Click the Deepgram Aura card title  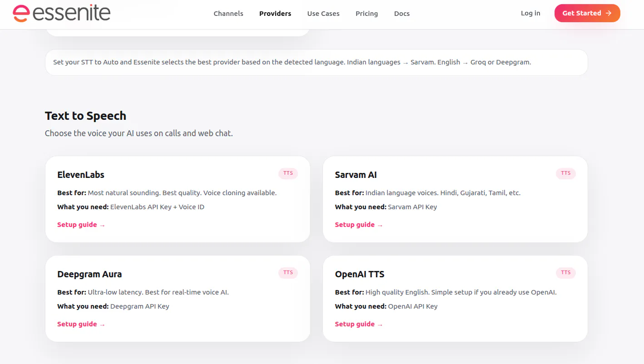coord(89,274)
